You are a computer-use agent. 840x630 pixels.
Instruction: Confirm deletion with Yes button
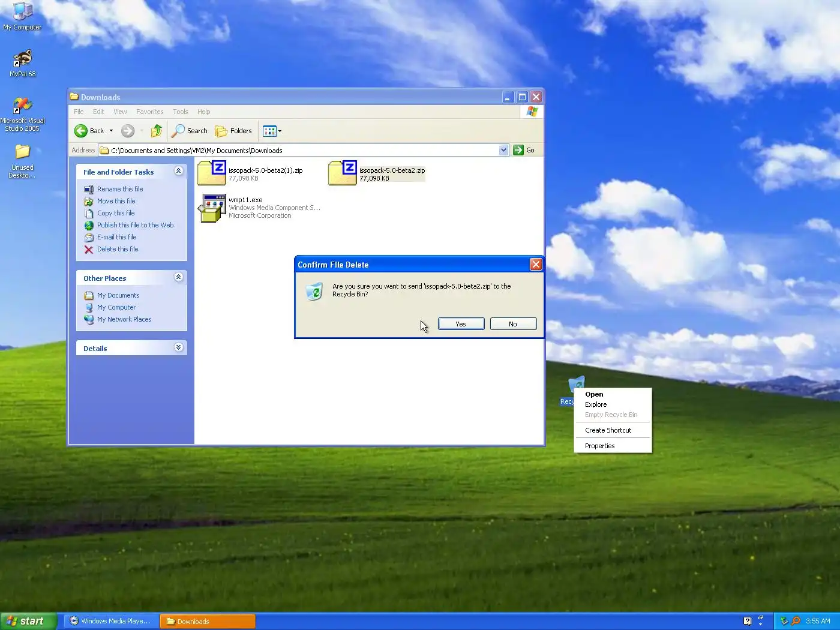461,324
